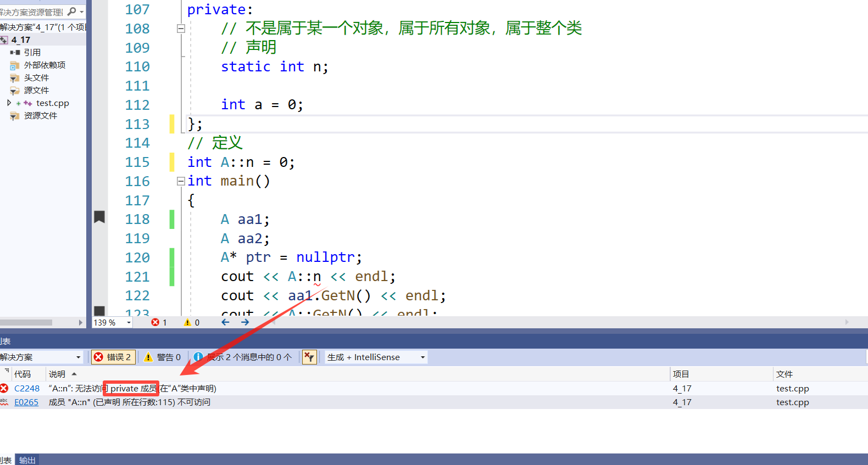Collapse the comment block at line 108
The width and height of the screenshot is (868, 465).
click(x=181, y=29)
